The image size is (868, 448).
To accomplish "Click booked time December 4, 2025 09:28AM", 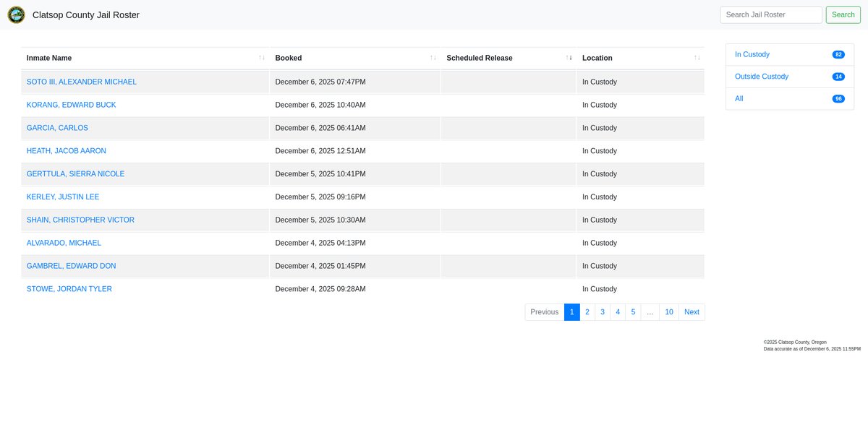I will point(320,289).
